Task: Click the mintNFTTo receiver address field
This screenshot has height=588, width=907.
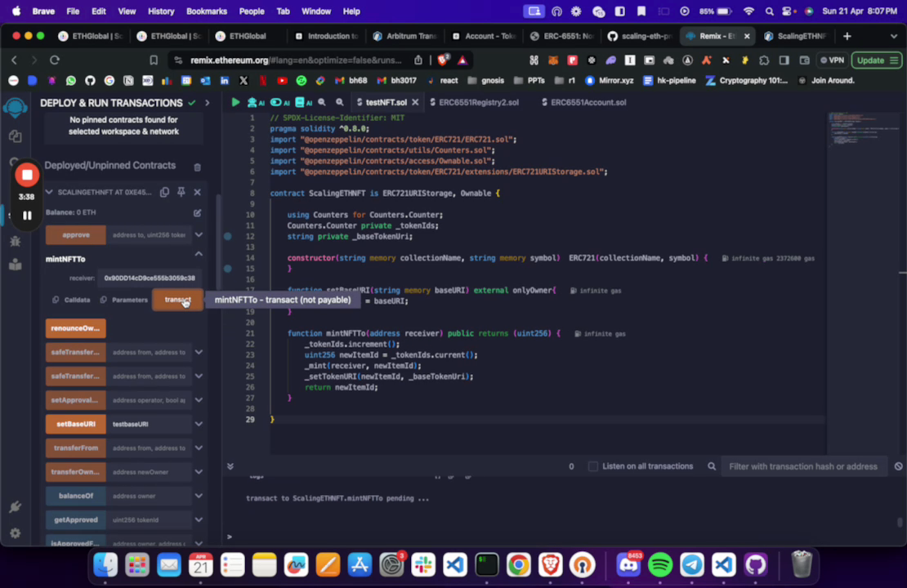Action: pos(150,278)
